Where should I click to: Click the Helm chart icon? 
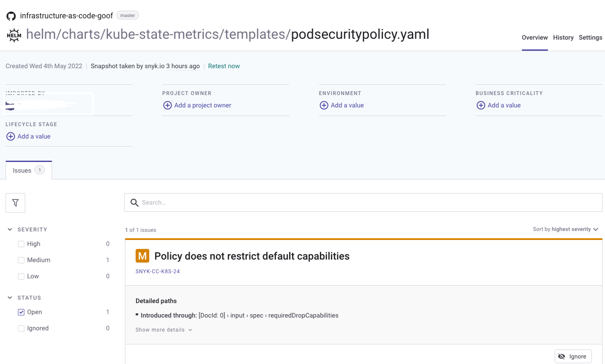click(14, 35)
